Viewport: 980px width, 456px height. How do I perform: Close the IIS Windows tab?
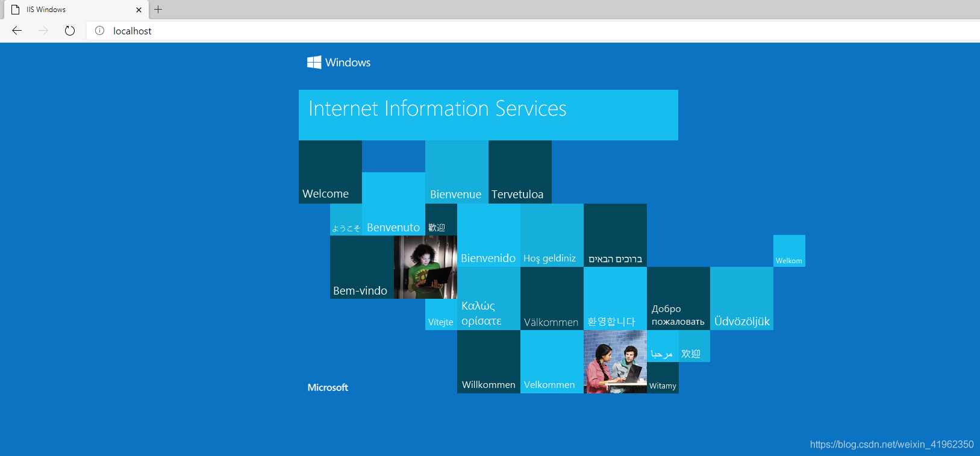[x=139, y=10]
